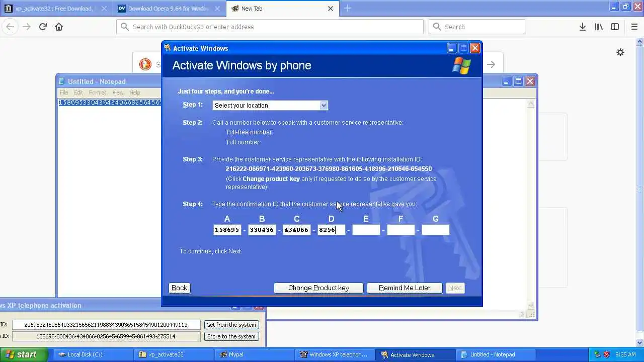This screenshot has width=644, height=362.
Task: Add a new browser tab with plus icon
Action: pyautogui.click(x=348, y=8)
